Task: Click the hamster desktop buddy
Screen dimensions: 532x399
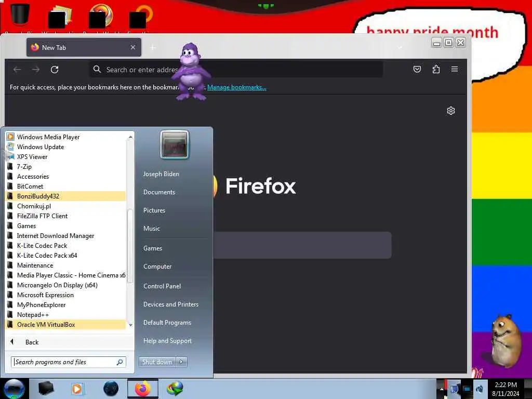Action: coord(506,341)
